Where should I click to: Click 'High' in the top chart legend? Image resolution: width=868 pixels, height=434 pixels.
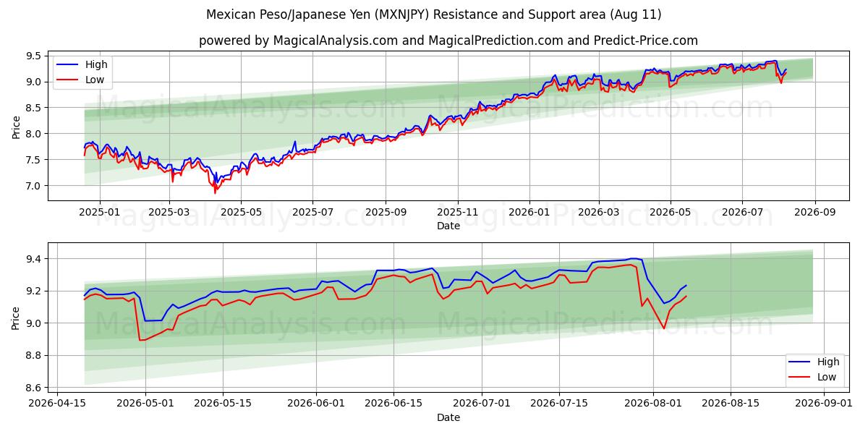[x=96, y=64]
